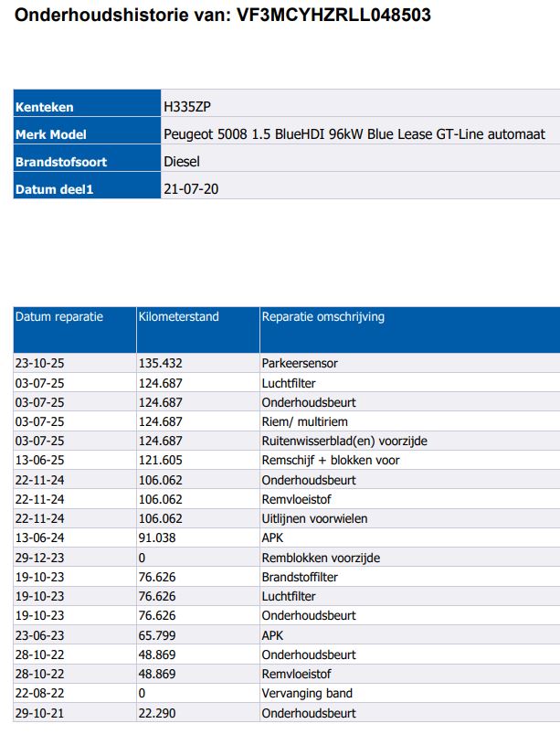Click the Datum reparatie column header
The width and height of the screenshot is (560, 745).
(59, 317)
